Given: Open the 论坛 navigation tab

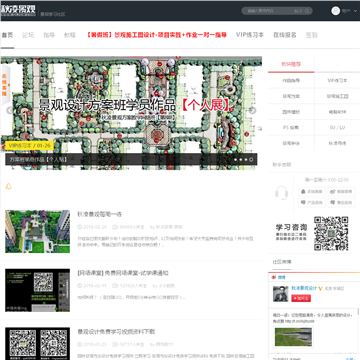Looking at the screenshot, I should click(28, 35).
